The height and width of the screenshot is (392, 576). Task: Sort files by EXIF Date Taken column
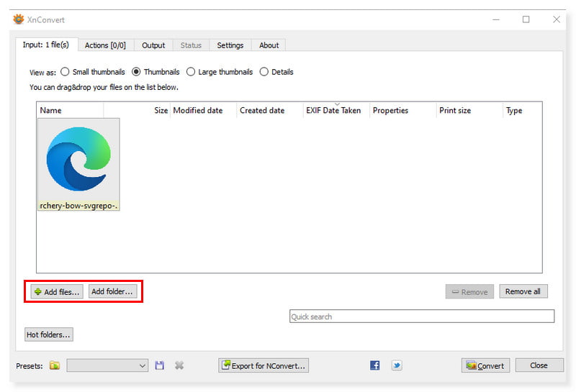(x=333, y=111)
